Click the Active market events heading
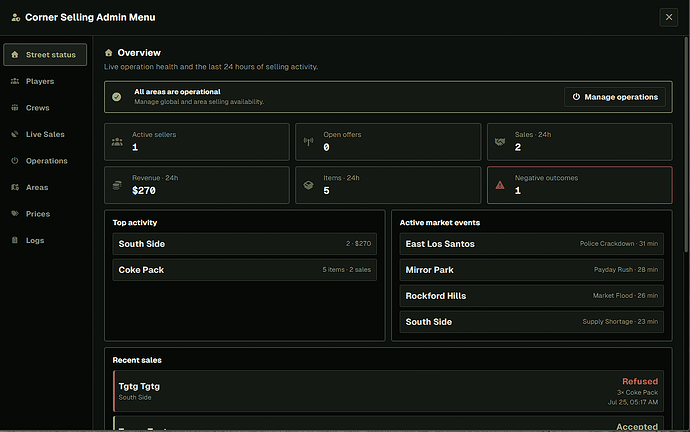690x432 pixels. (x=440, y=223)
